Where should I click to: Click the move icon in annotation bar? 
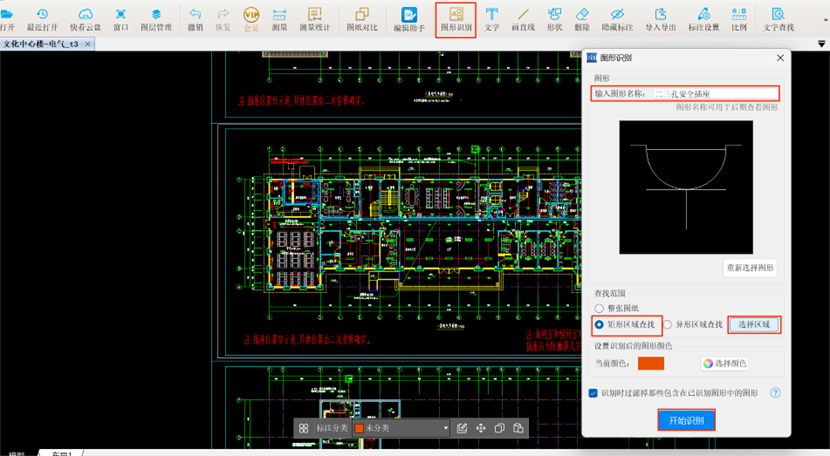[x=481, y=428]
